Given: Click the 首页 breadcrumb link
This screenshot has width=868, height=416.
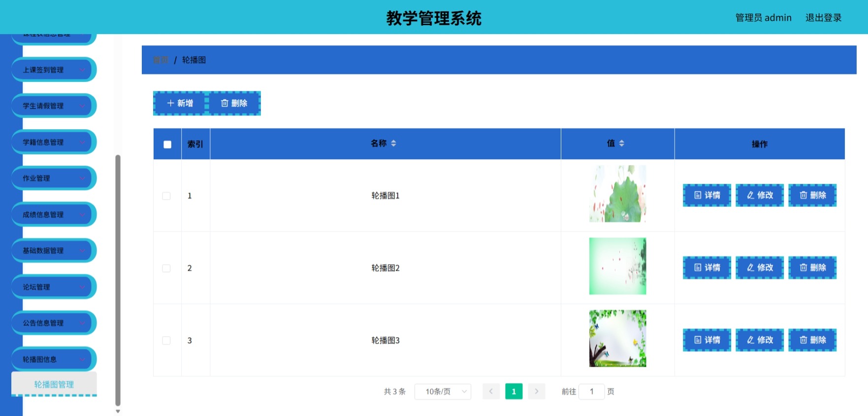Looking at the screenshot, I should pos(161,60).
